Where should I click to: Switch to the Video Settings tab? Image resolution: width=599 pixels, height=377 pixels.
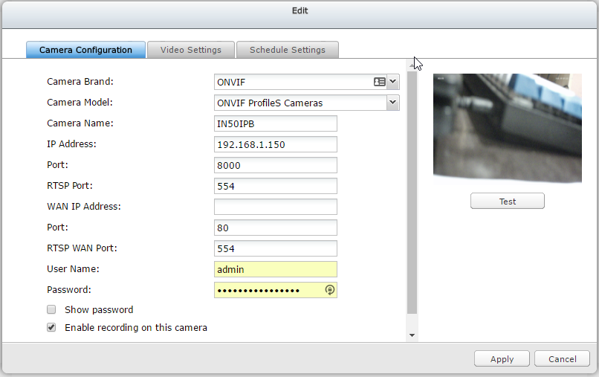coord(191,50)
